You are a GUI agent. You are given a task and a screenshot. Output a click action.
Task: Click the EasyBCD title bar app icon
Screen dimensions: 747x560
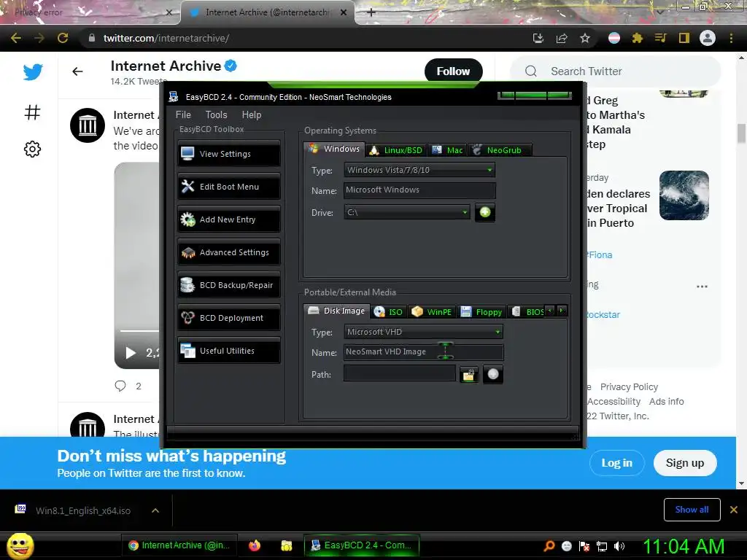click(x=174, y=97)
